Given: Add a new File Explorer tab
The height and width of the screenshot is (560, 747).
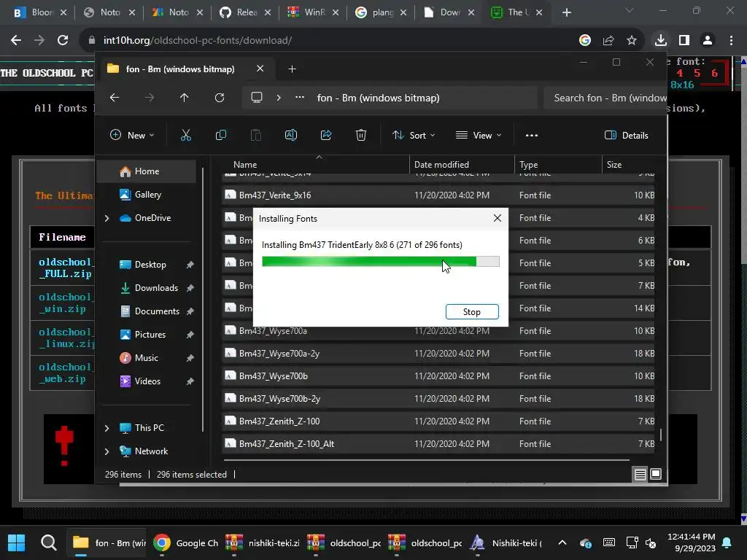Looking at the screenshot, I should click(x=292, y=69).
